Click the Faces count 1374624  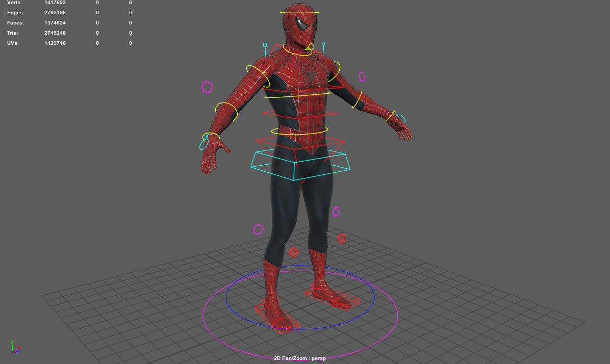click(55, 22)
